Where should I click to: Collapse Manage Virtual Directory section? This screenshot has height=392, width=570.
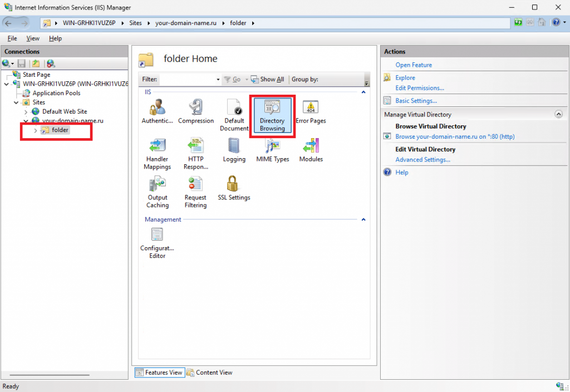tap(558, 114)
